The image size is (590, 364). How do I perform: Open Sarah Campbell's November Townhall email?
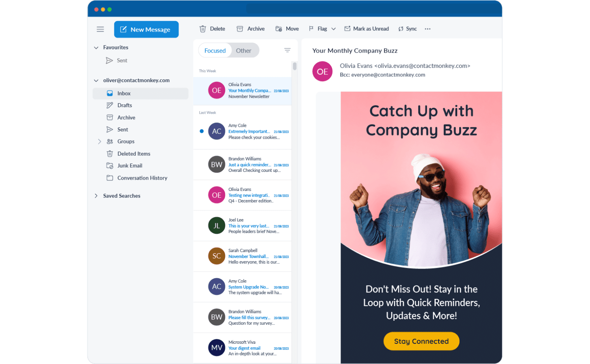point(249,256)
